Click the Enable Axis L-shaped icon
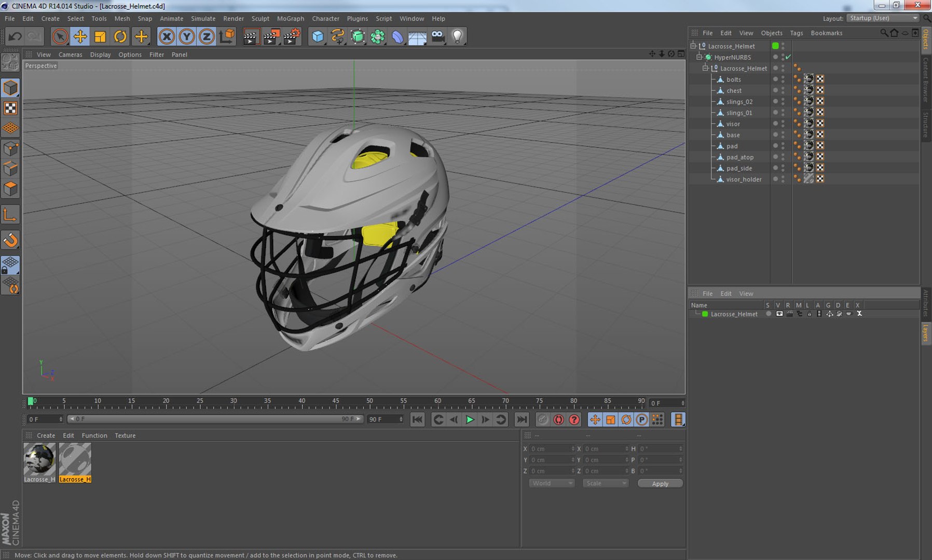Screen dimensions: 932x560 (x=10, y=215)
